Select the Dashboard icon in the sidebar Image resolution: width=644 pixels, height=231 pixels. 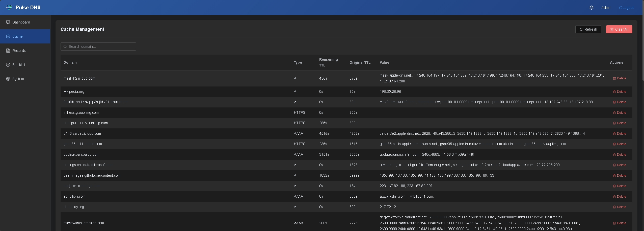pos(8,22)
